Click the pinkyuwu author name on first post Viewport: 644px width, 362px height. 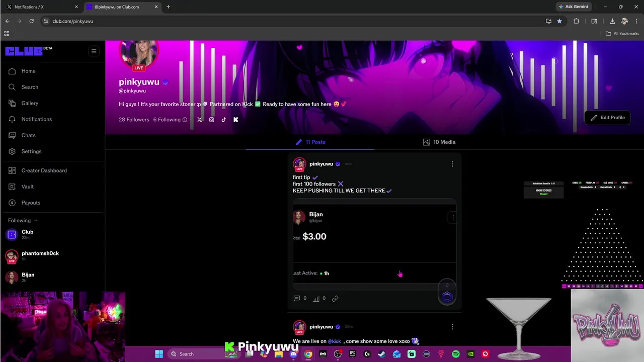coord(321,164)
